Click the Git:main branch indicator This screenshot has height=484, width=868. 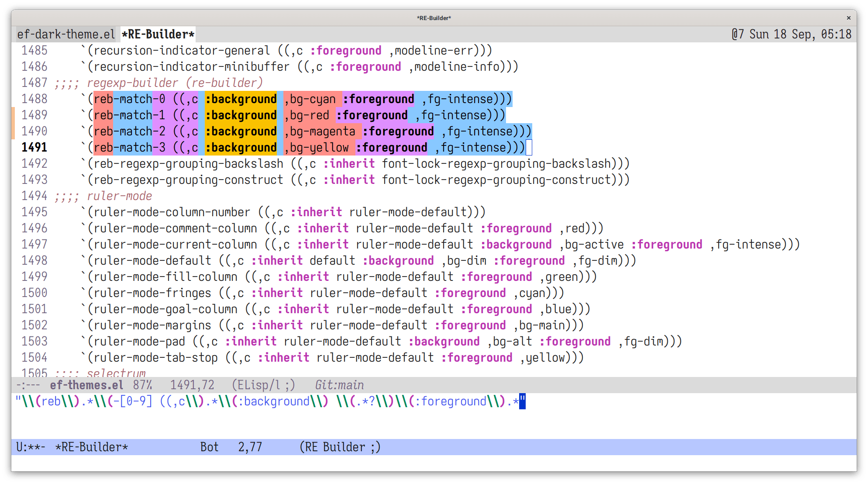pos(339,385)
